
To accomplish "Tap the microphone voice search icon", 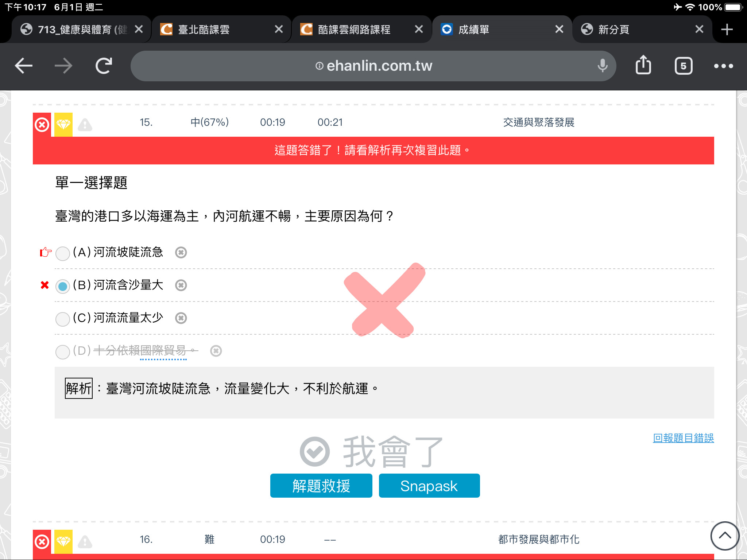I will (603, 66).
